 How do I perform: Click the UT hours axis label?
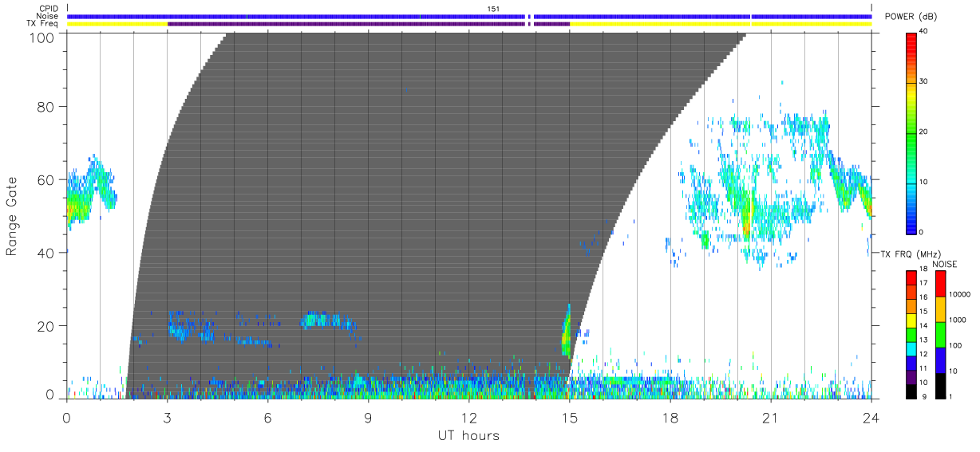point(468,436)
